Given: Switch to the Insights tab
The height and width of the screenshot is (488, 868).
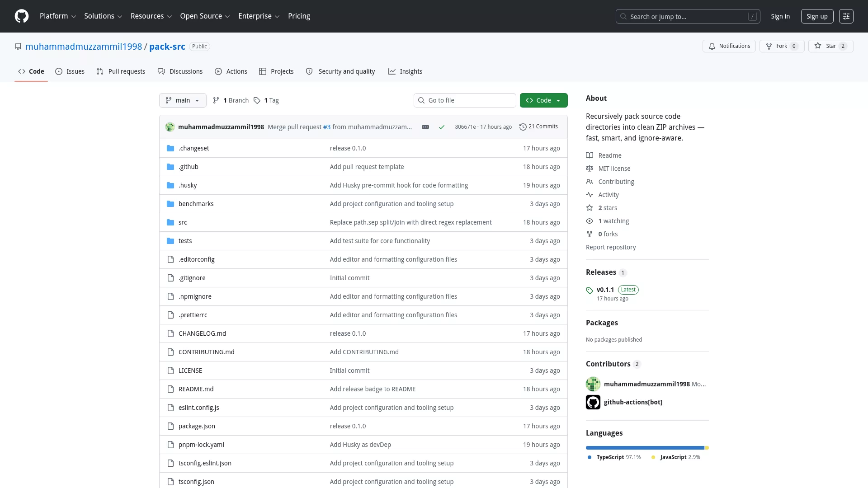Looking at the screenshot, I should [x=405, y=71].
